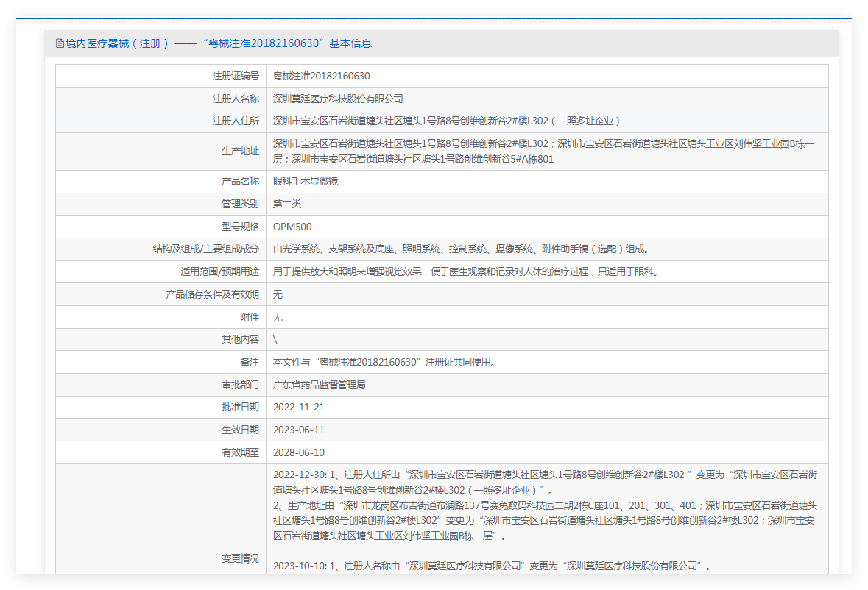
Task: Click 广东省药品监督管理局 in the 审批部门 row
Action: pos(319,384)
